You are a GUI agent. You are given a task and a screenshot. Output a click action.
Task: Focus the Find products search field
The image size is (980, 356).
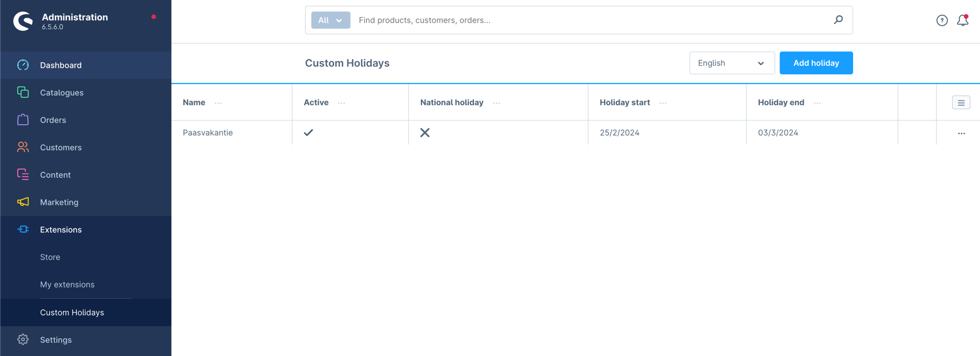click(591, 20)
